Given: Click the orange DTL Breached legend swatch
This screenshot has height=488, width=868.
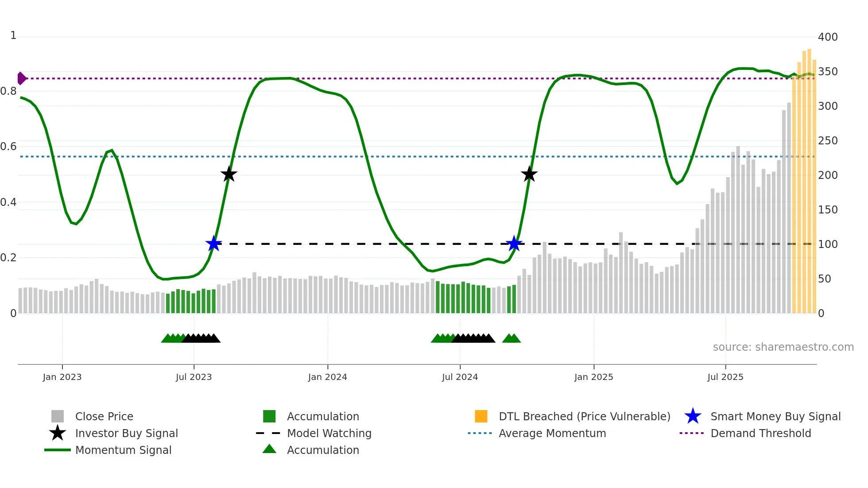Looking at the screenshot, I should pyautogui.click(x=481, y=416).
